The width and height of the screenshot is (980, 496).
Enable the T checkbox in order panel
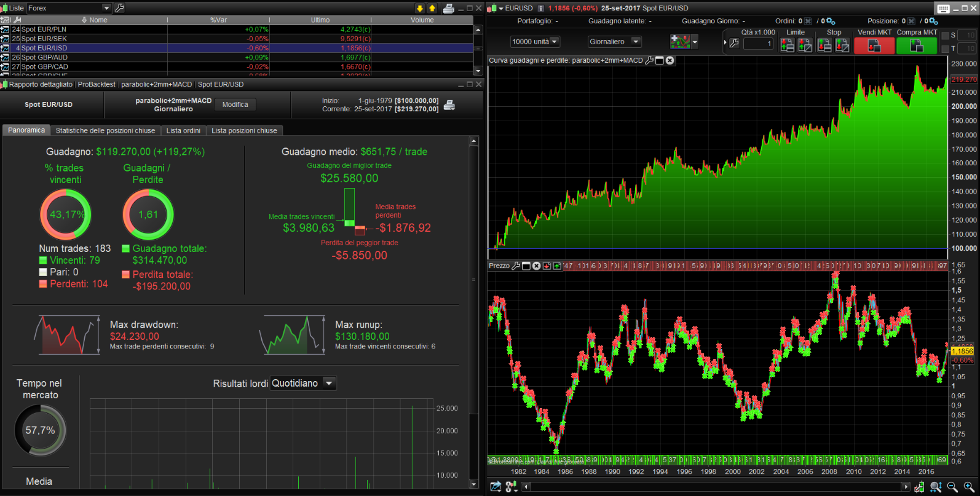(945, 49)
